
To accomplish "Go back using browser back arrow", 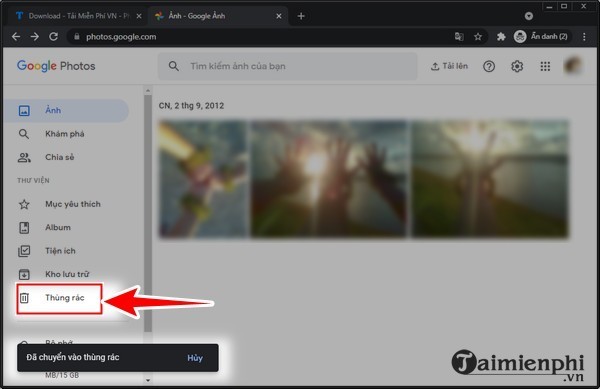I will pyautogui.click(x=16, y=37).
